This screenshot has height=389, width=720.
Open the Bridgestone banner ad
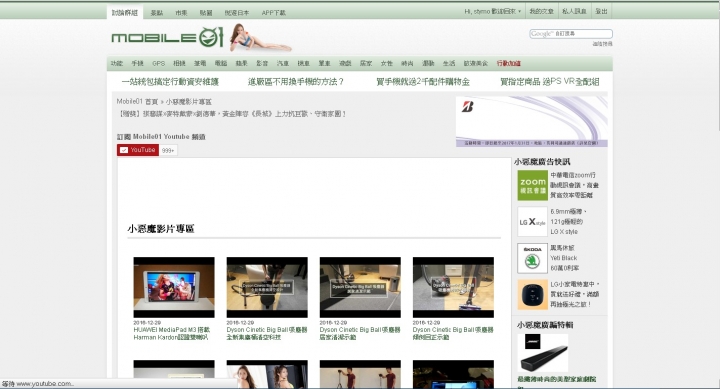(x=532, y=121)
